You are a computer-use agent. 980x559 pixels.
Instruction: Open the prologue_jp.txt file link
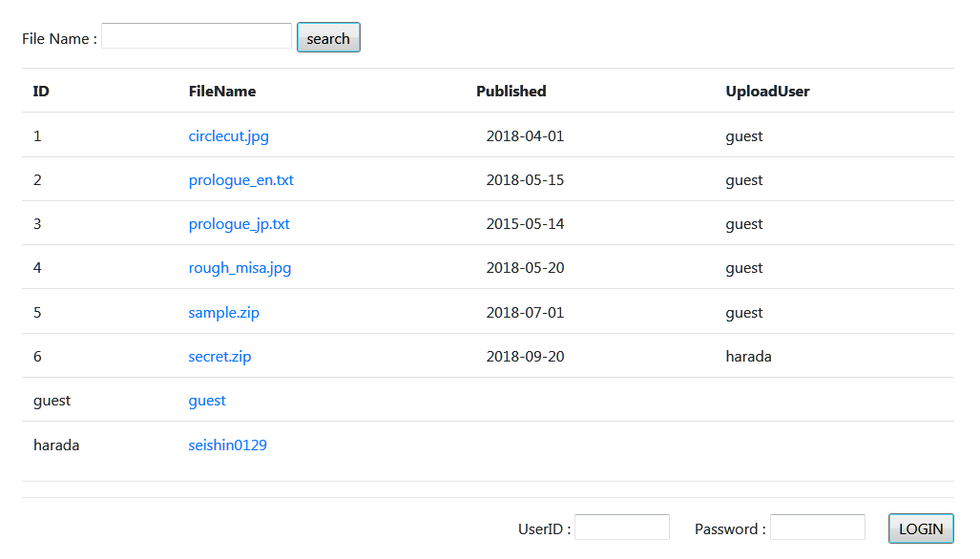(x=239, y=223)
